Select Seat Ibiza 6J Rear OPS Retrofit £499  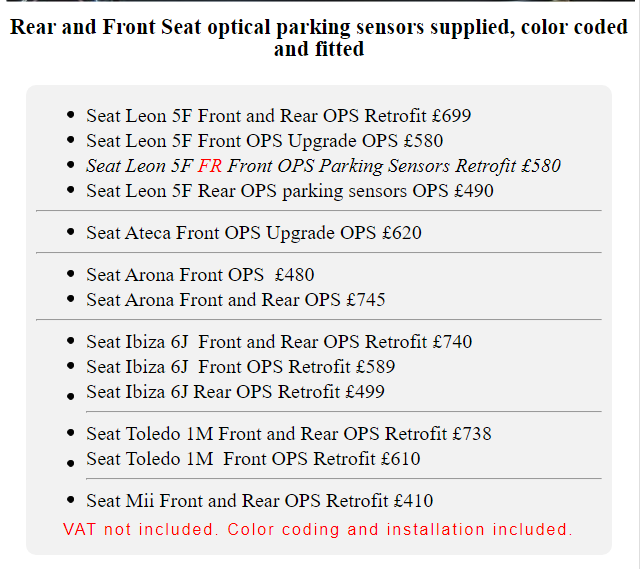point(235,392)
